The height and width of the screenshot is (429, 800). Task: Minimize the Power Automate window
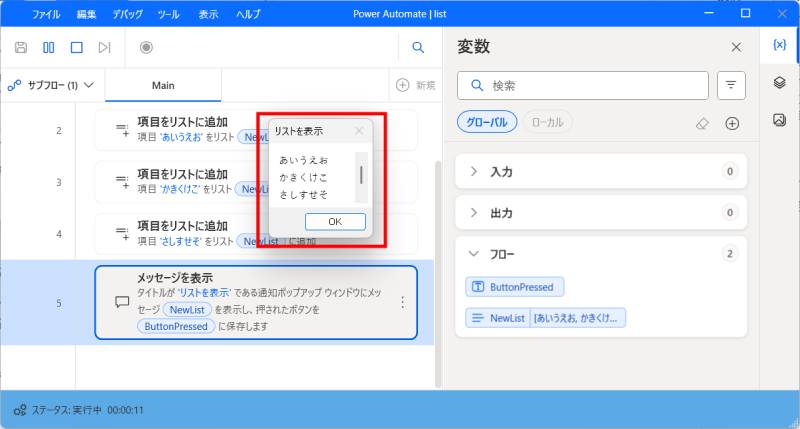tap(709, 13)
